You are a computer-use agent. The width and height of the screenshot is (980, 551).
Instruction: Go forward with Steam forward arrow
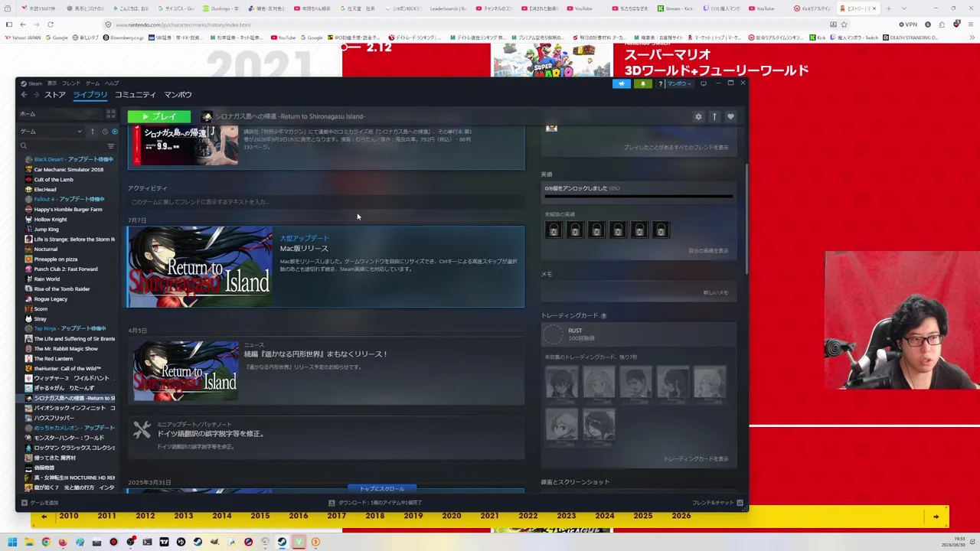click(36, 95)
